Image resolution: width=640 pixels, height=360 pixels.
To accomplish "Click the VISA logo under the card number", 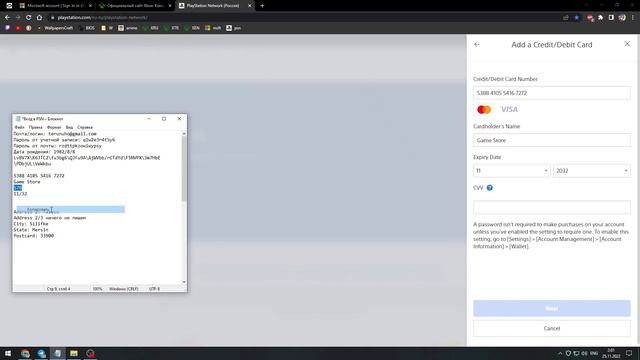I will point(509,109).
